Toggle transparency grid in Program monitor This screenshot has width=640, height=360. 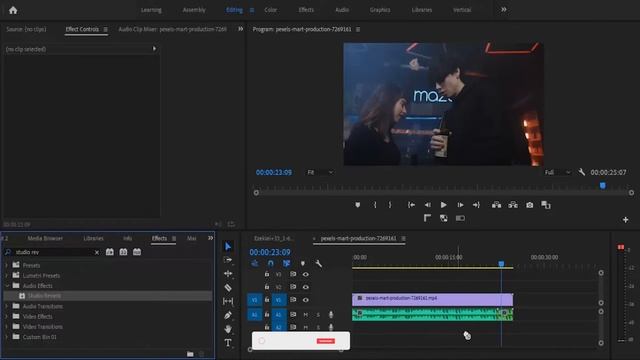444,218
